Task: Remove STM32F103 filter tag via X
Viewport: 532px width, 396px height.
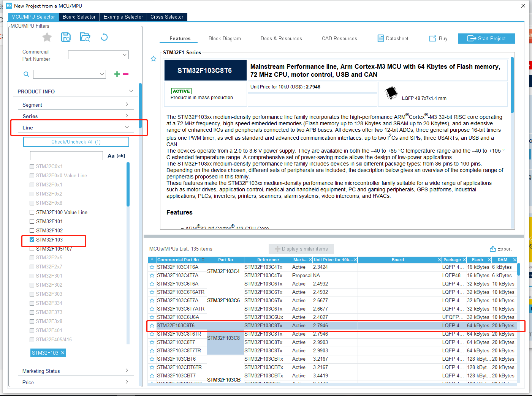Action: pyautogui.click(x=63, y=353)
